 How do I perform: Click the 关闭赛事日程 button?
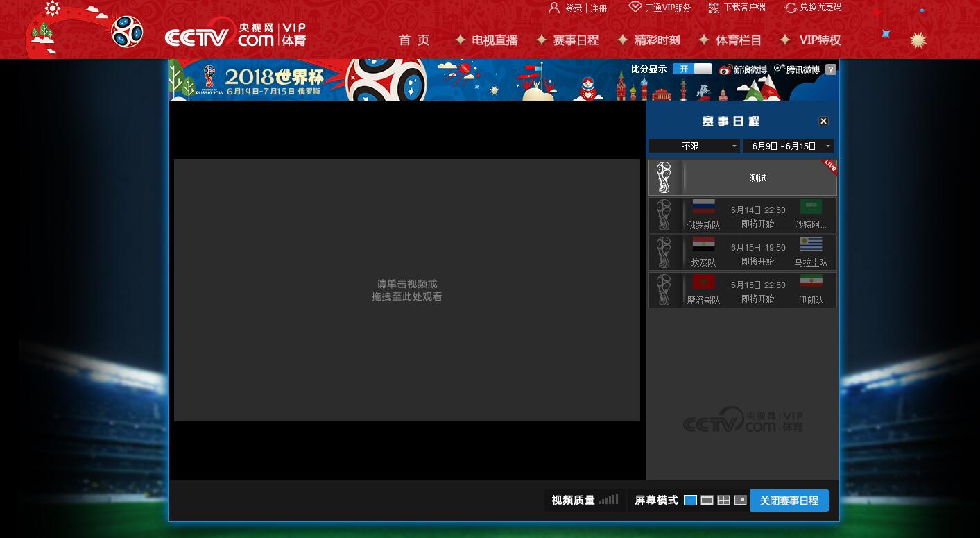789,500
